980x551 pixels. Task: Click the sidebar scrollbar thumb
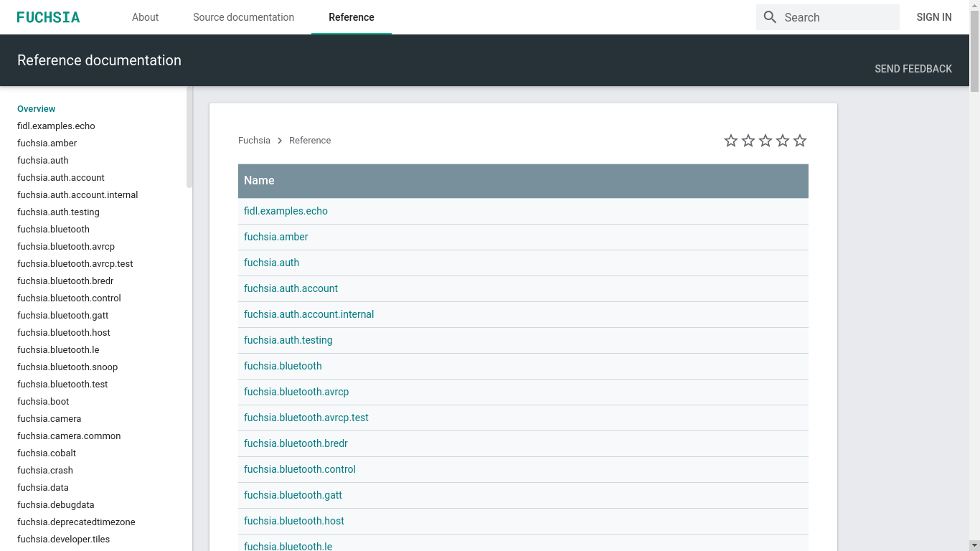(189, 137)
